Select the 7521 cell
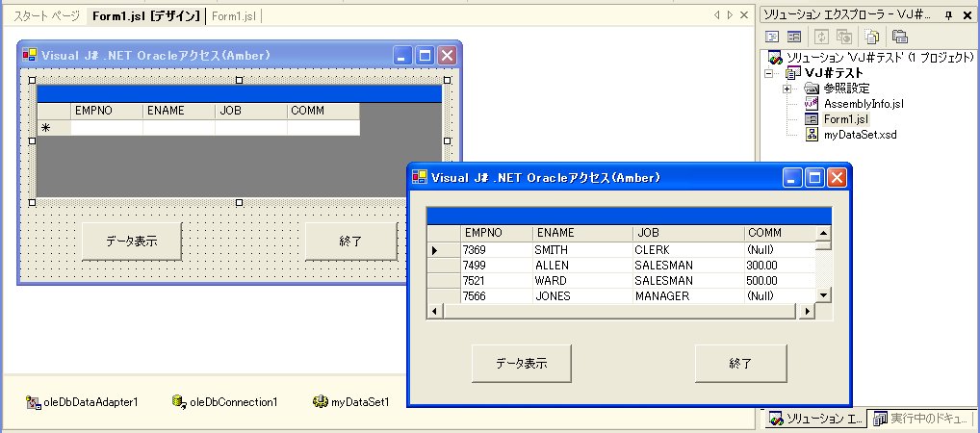This screenshot has width=980, height=433. click(497, 281)
